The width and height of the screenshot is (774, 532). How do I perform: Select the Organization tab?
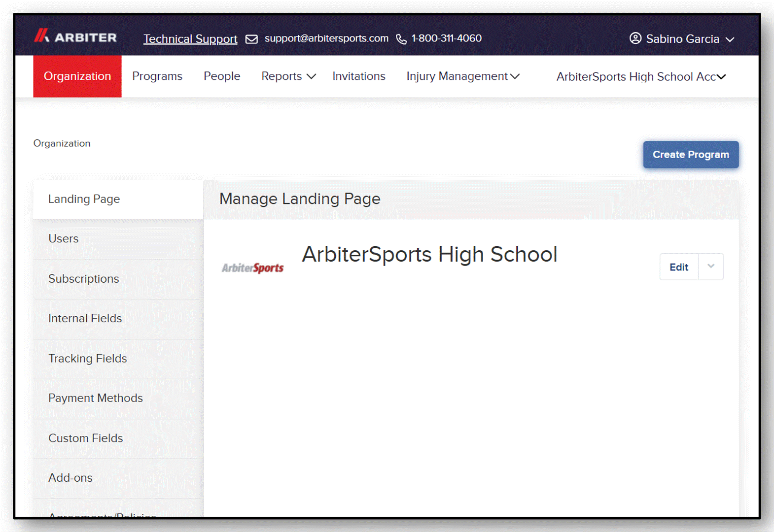coord(77,76)
